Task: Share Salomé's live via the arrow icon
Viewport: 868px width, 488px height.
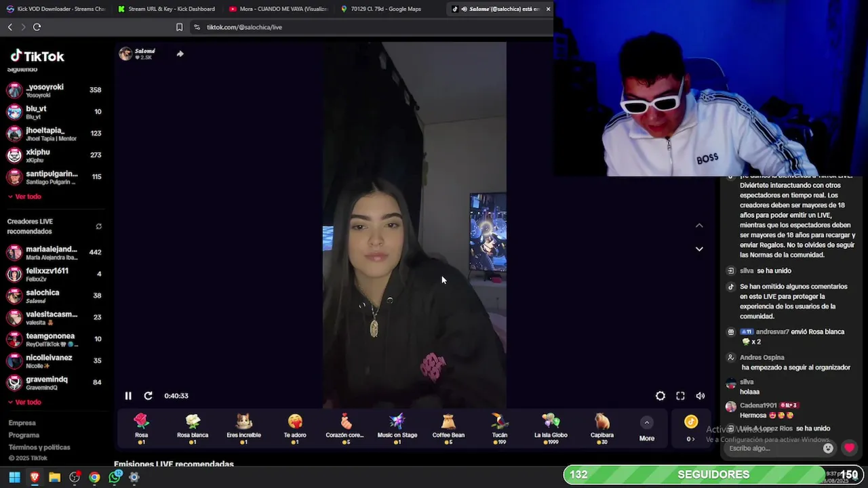Action: click(180, 54)
